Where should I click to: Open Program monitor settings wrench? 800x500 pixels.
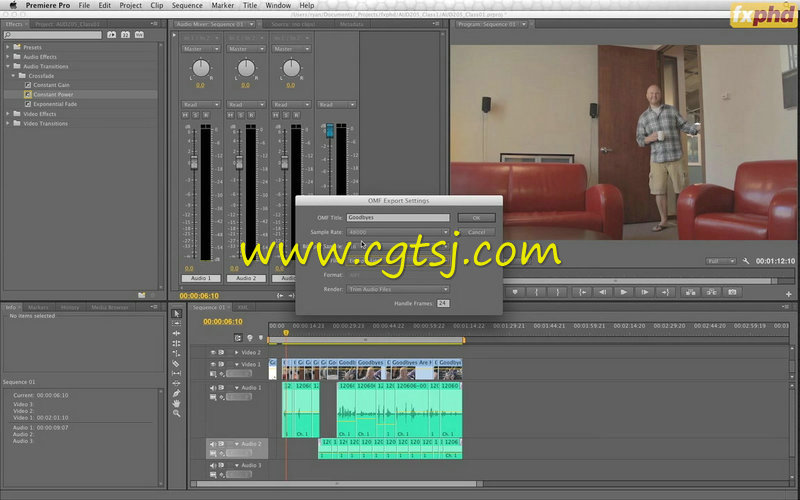coord(746,261)
